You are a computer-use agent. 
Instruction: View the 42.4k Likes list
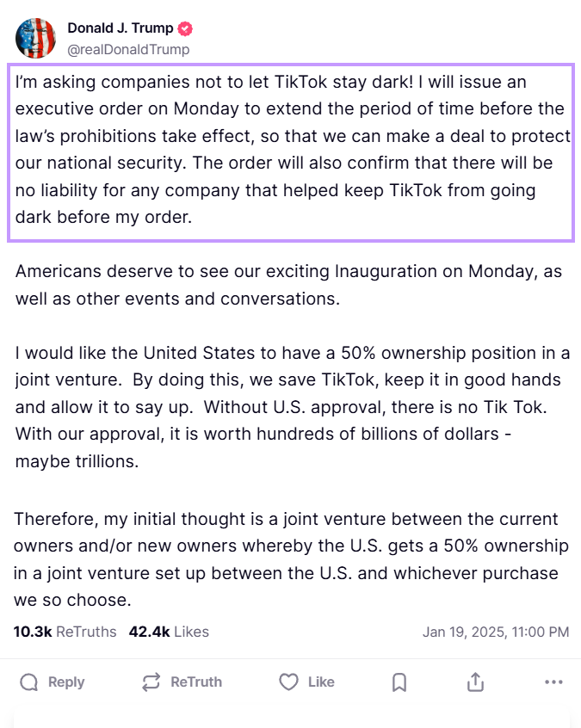click(x=169, y=632)
